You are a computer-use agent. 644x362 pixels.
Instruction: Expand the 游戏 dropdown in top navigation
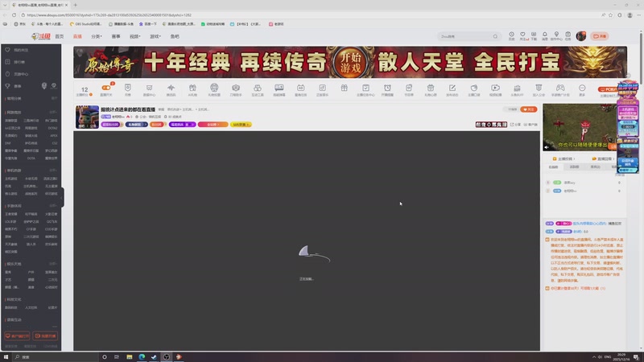pos(155,36)
